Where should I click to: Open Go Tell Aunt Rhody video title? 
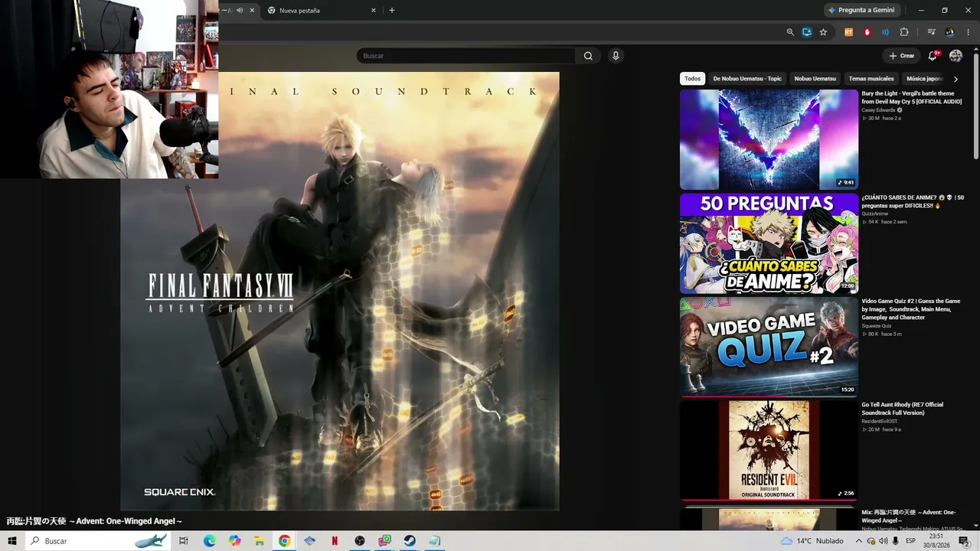tap(903, 409)
